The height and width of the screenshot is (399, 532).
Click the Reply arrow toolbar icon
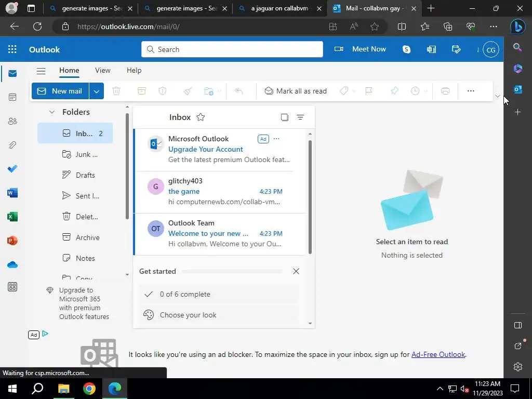pyautogui.click(x=239, y=91)
